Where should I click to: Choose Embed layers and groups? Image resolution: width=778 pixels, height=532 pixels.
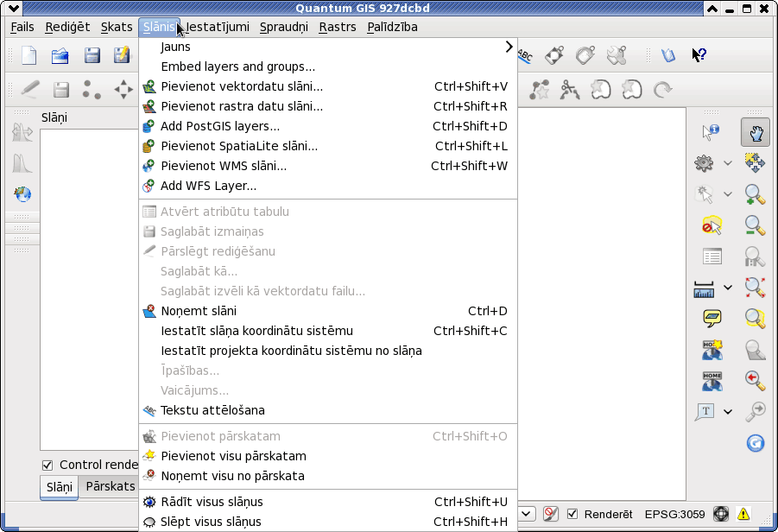click(328, 66)
